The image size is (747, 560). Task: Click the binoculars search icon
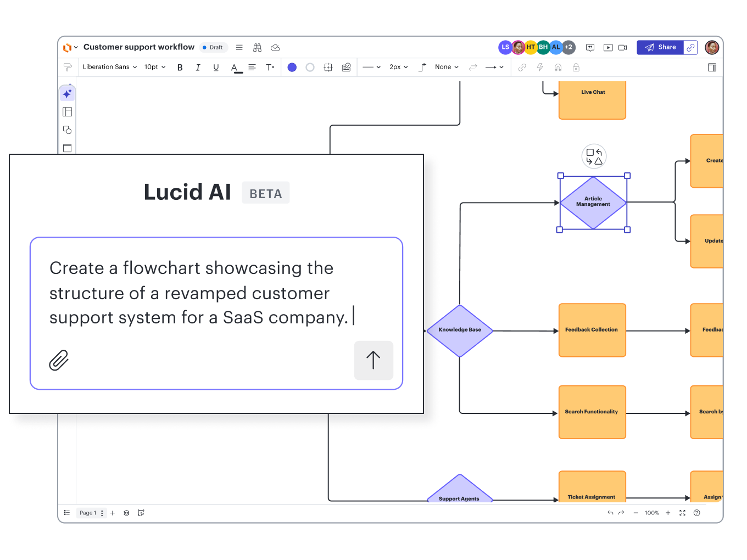[257, 48]
